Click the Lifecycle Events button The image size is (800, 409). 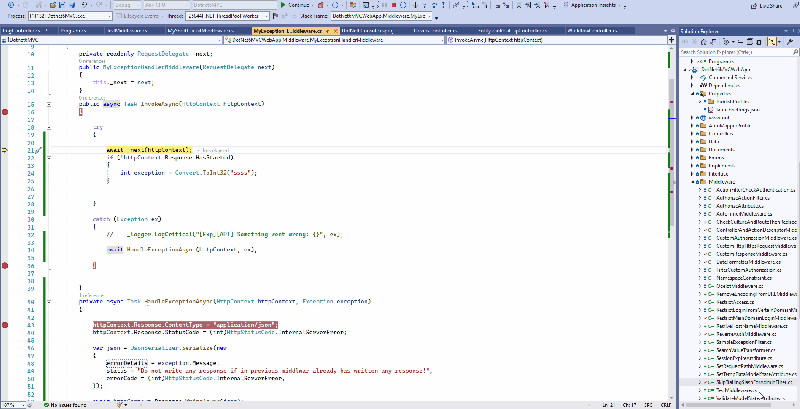pyautogui.click(x=138, y=16)
